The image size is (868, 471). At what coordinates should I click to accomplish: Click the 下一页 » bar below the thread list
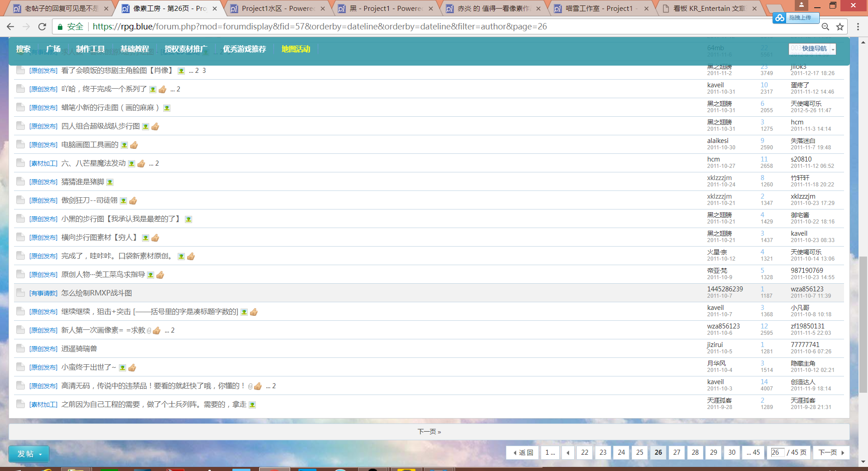coord(429,432)
